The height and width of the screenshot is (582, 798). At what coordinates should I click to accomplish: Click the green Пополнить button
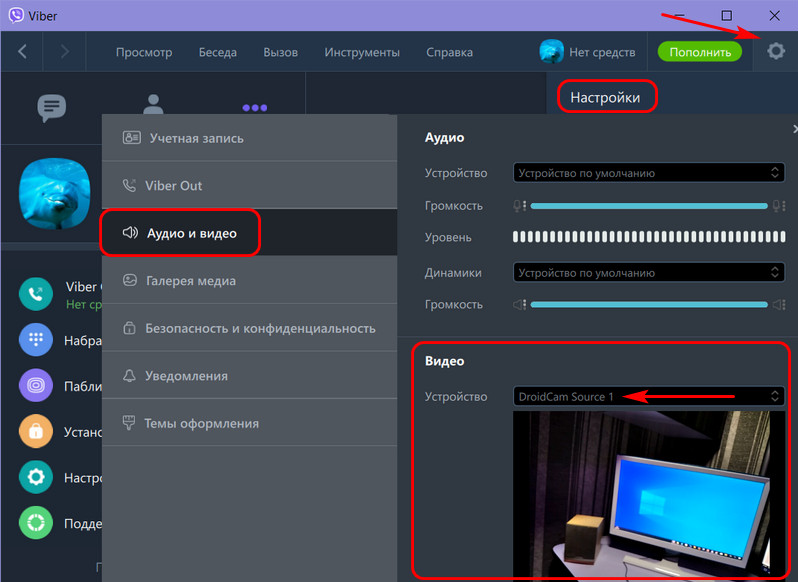click(700, 52)
